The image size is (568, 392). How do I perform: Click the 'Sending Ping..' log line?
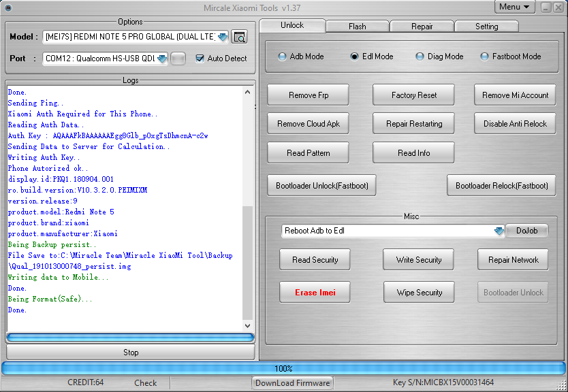pos(35,103)
